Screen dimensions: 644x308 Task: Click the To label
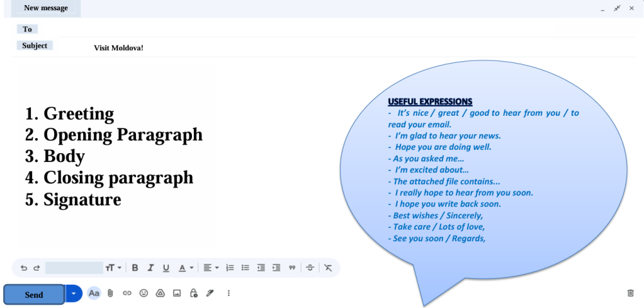point(28,29)
